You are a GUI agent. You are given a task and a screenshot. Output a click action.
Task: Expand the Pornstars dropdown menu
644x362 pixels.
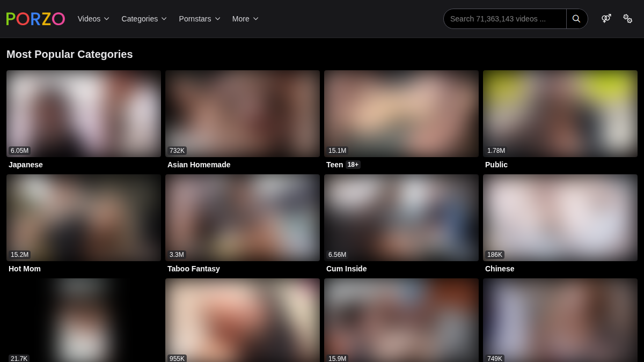(x=200, y=19)
